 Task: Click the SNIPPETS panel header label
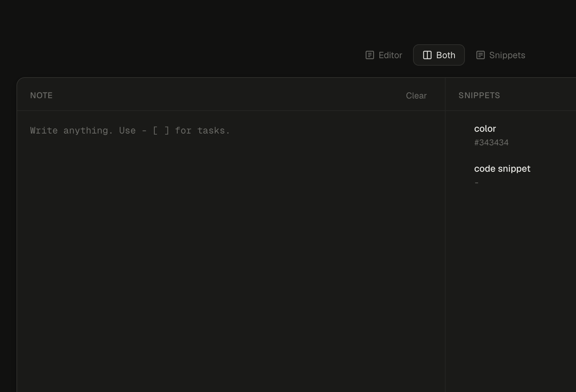[x=479, y=95]
